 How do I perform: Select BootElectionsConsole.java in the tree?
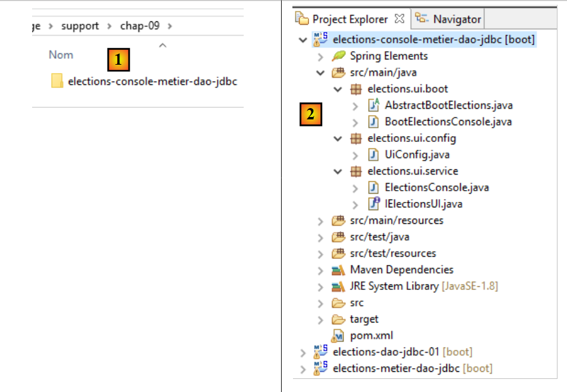point(448,122)
